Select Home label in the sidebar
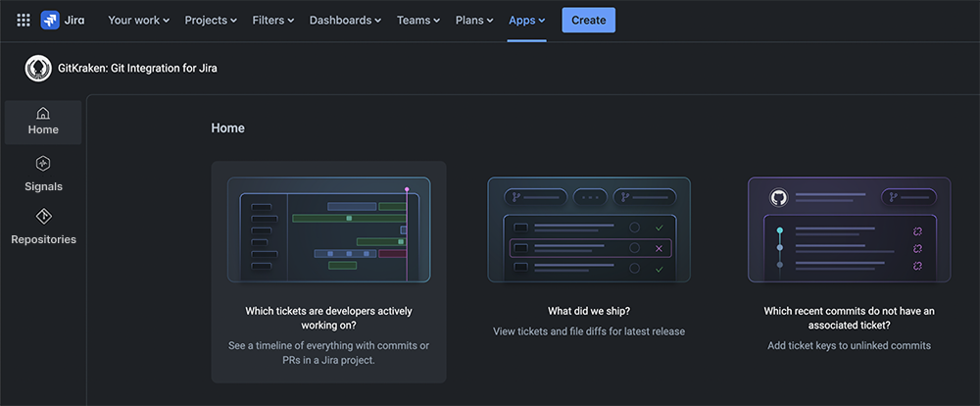The width and height of the screenshot is (980, 406). [43, 130]
